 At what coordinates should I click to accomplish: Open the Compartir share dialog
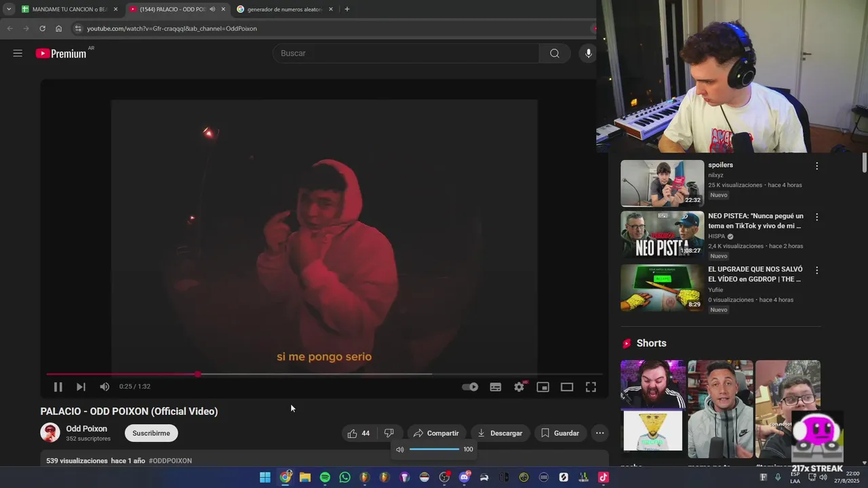pyautogui.click(x=436, y=433)
